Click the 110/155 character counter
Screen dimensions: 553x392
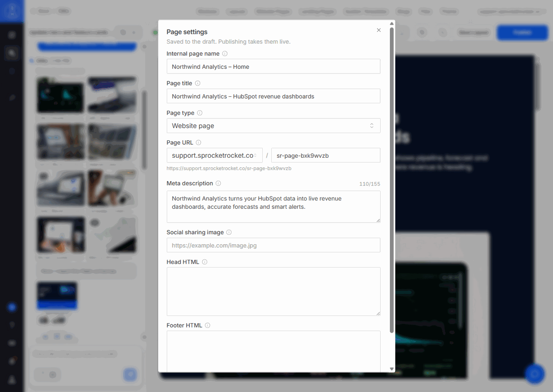pyautogui.click(x=370, y=184)
